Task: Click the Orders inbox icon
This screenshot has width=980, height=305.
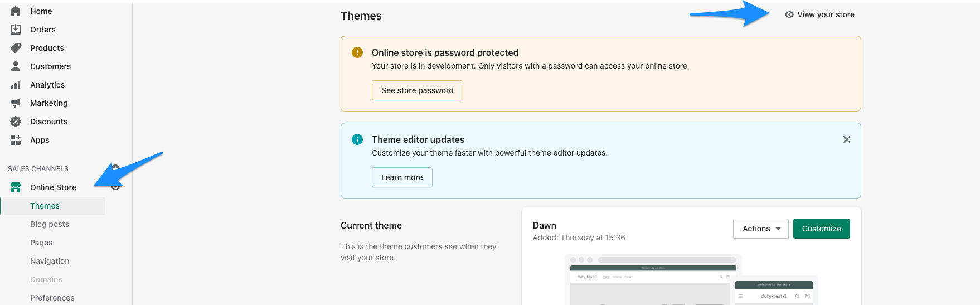Action: pos(16,30)
